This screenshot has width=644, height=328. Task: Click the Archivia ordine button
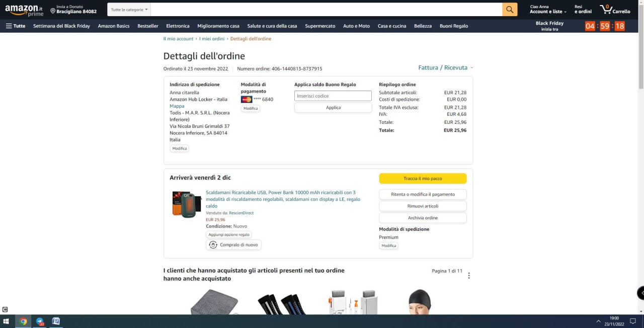point(423,218)
